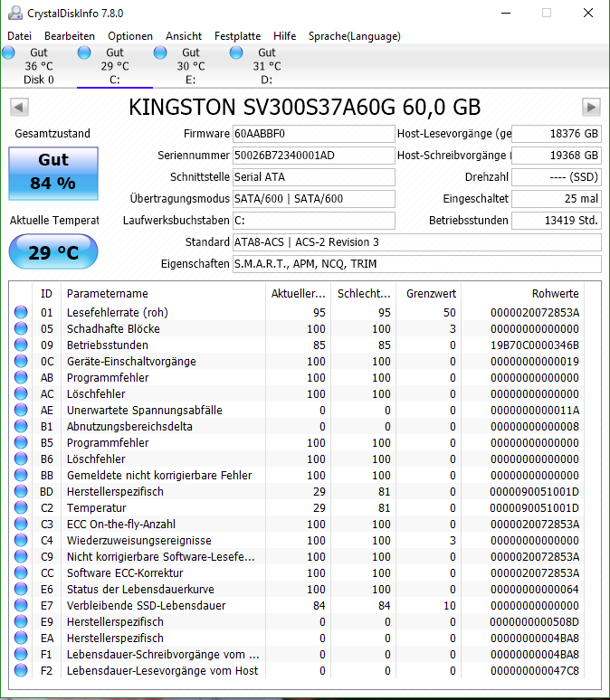Click the Rohwerte column header

coord(523,293)
